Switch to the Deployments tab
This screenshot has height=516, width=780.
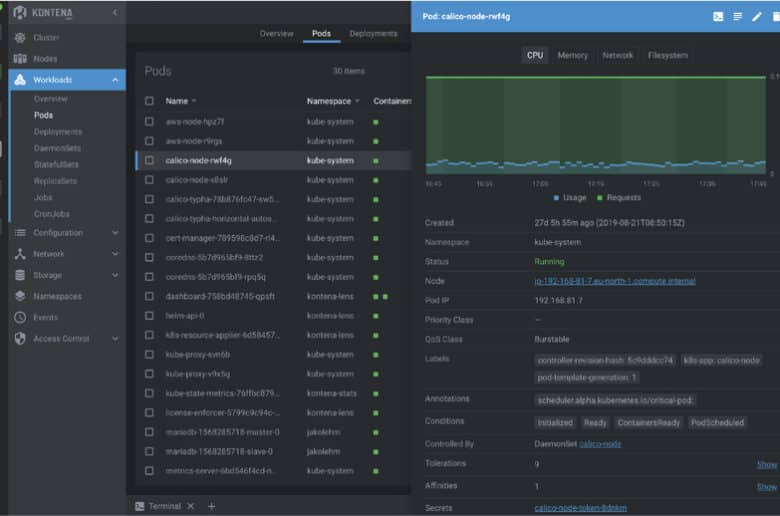coord(373,33)
